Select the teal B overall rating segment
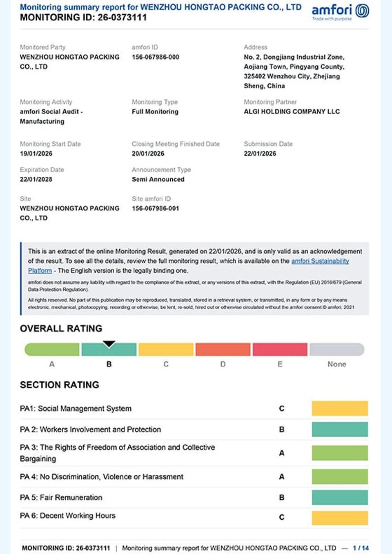The height and width of the screenshot is (554, 392). (x=109, y=349)
